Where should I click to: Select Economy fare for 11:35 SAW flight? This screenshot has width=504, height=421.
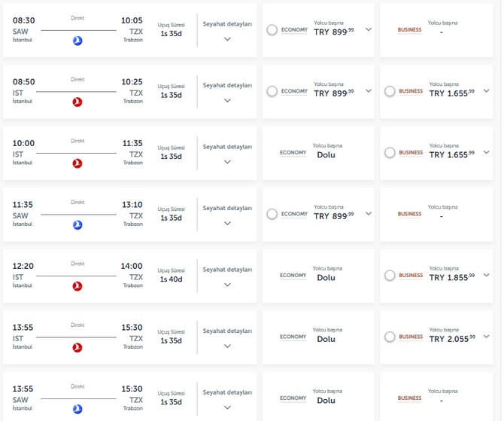click(x=272, y=214)
